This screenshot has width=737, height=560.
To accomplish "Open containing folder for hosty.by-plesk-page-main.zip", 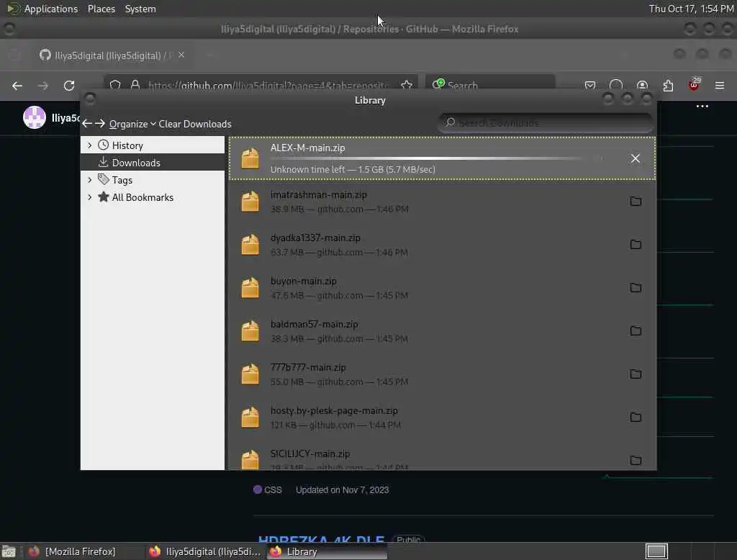I will (x=636, y=417).
